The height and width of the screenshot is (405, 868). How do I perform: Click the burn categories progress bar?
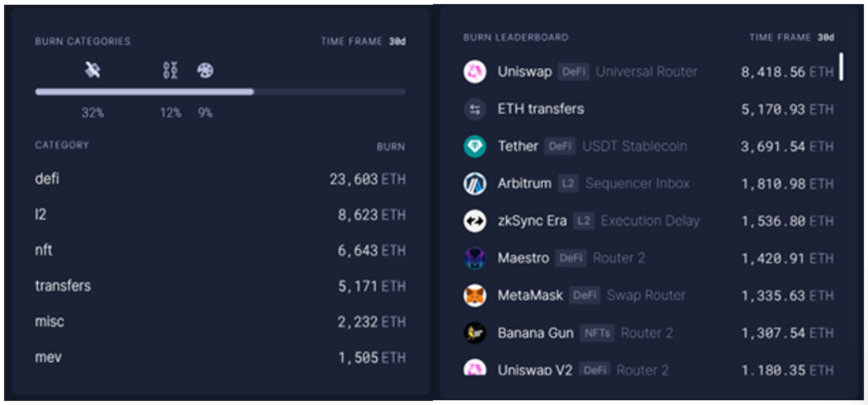220,91
